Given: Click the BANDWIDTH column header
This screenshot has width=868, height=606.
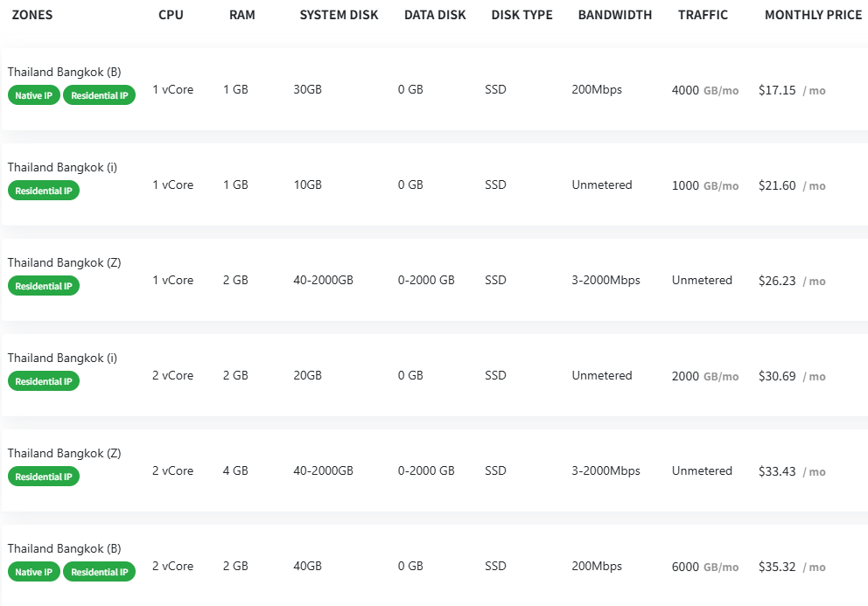Looking at the screenshot, I should tap(614, 15).
